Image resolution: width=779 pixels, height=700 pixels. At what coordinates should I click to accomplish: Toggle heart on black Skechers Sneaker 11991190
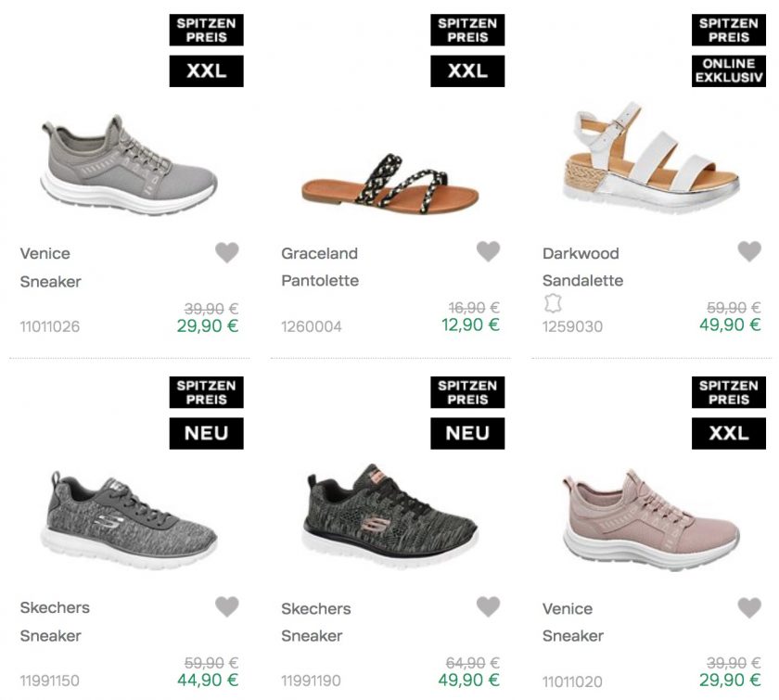tap(488, 606)
